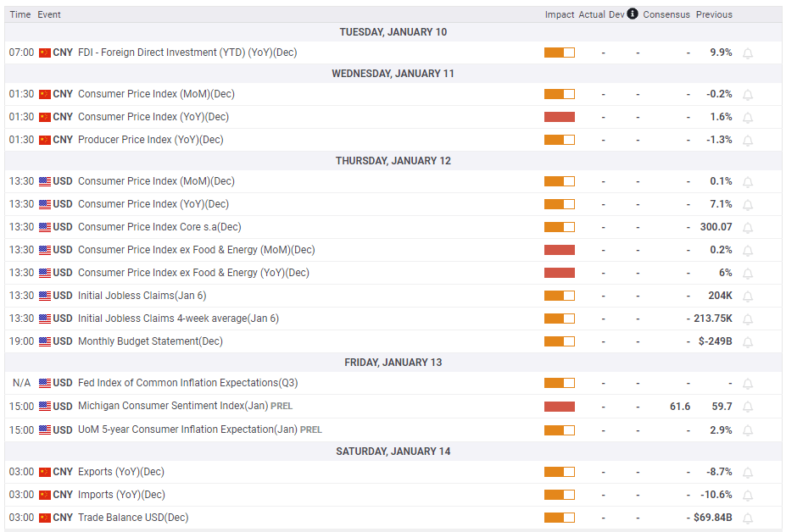Click previous value 9.9%
The image size is (786, 532).
click(721, 53)
